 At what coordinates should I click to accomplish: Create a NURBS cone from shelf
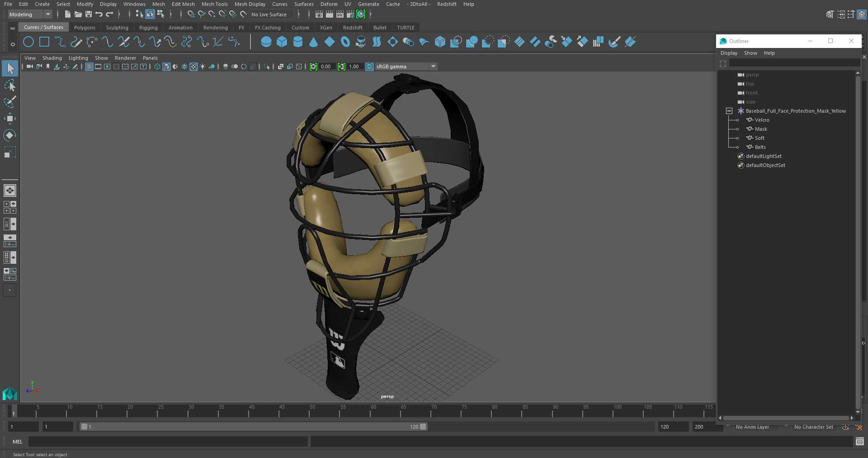point(313,42)
